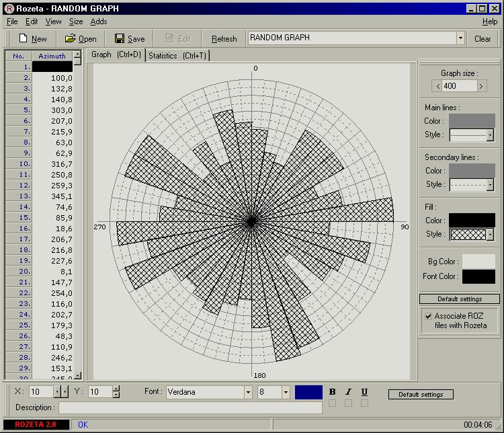
Task: Click the Underline U icon
Action: [364, 392]
